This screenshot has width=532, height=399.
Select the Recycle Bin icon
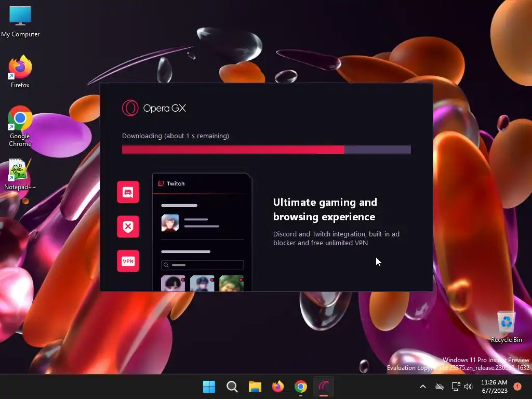506,327
